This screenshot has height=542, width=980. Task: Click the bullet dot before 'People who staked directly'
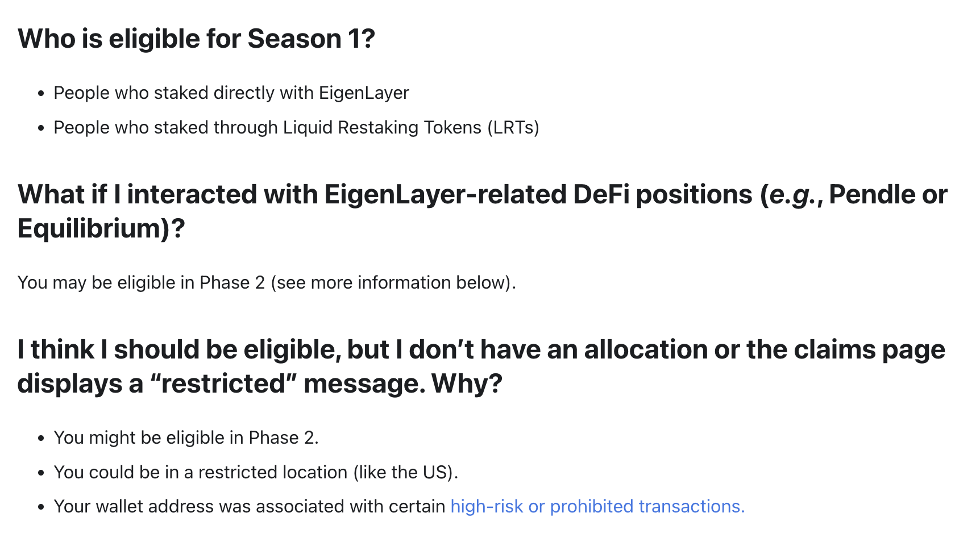point(40,94)
